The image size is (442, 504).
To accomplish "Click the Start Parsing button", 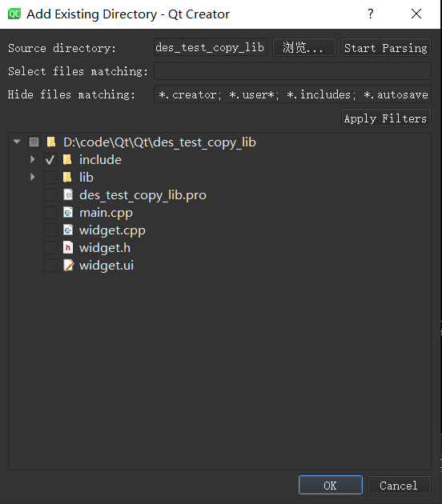I will pyautogui.click(x=386, y=48).
